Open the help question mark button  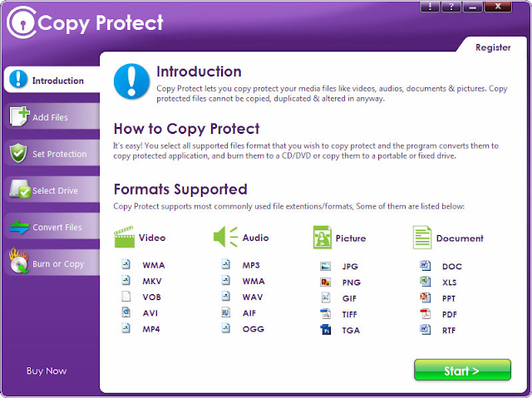pos(451,7)
